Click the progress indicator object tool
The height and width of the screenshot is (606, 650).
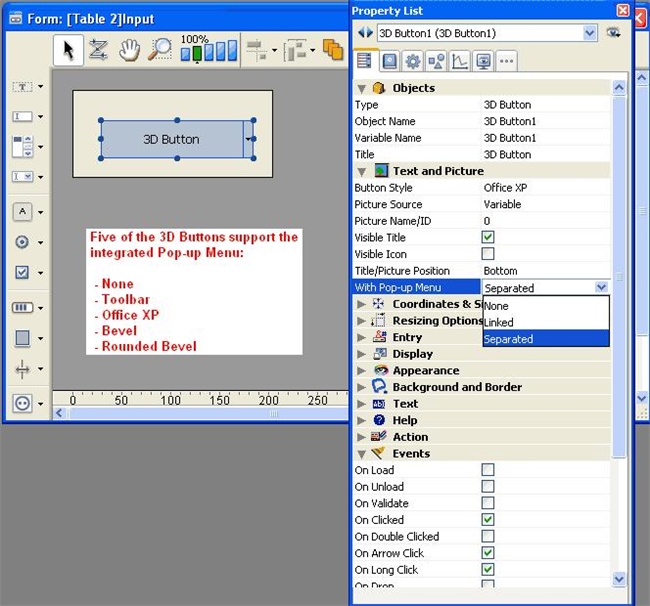tap(21, 307)
